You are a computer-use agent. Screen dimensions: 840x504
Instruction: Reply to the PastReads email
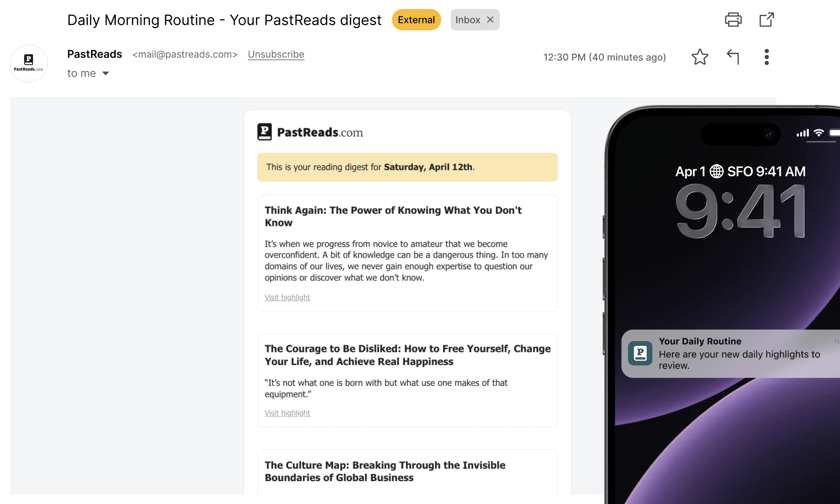[733, 57]
